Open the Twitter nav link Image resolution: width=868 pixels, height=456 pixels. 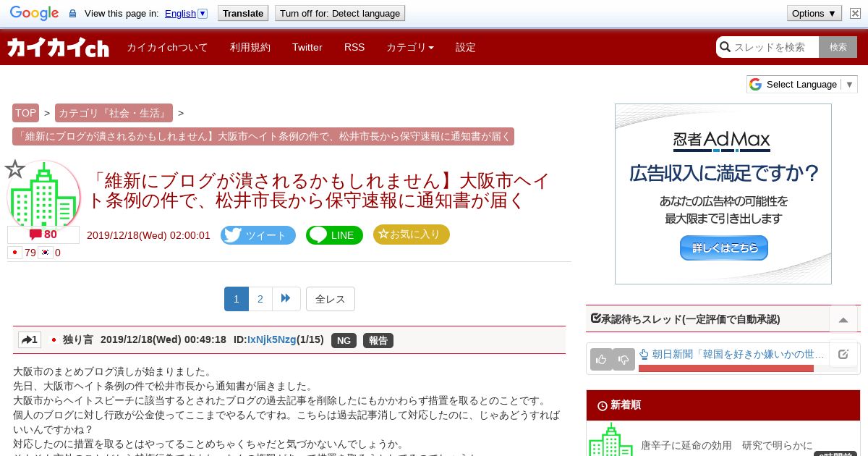307,47
